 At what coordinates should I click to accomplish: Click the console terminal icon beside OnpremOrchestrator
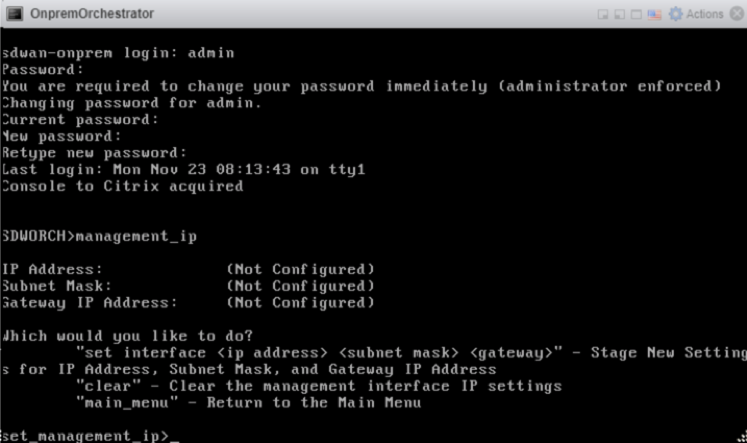pyautogui.click(x=14, y=13)
